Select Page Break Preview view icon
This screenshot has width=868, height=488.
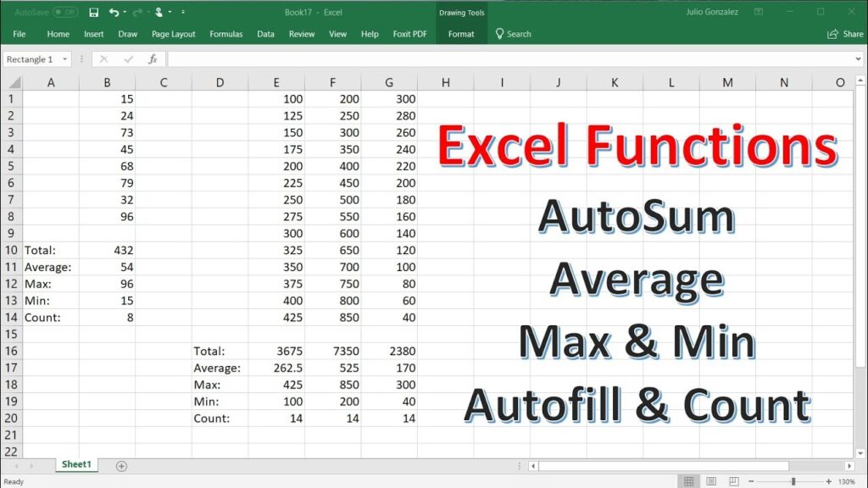coord(733,481)
